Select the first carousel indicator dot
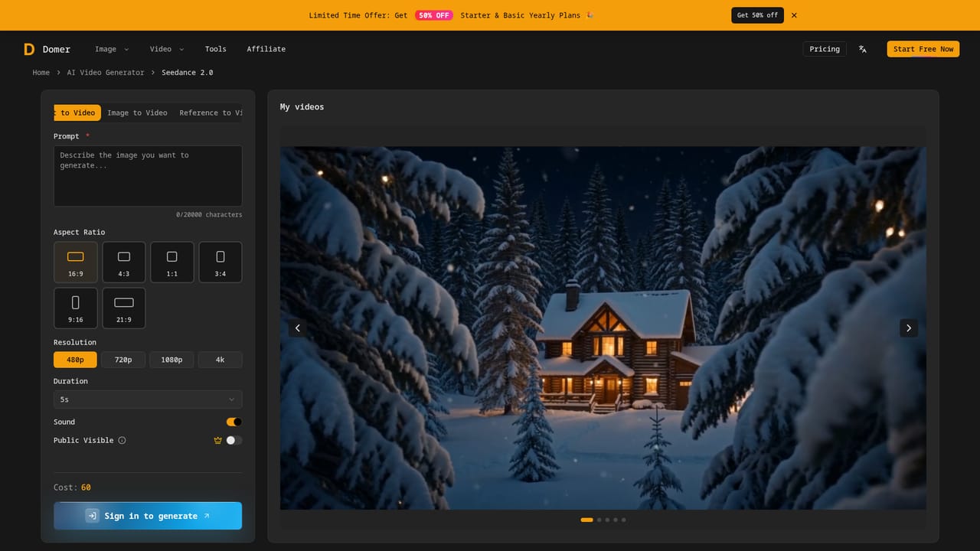This screenshot has width=980, height=551. (586, 520)
